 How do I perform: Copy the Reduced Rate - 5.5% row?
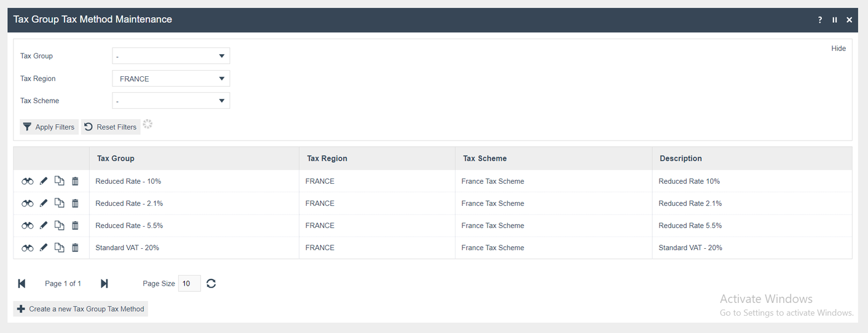coord(59,225)
